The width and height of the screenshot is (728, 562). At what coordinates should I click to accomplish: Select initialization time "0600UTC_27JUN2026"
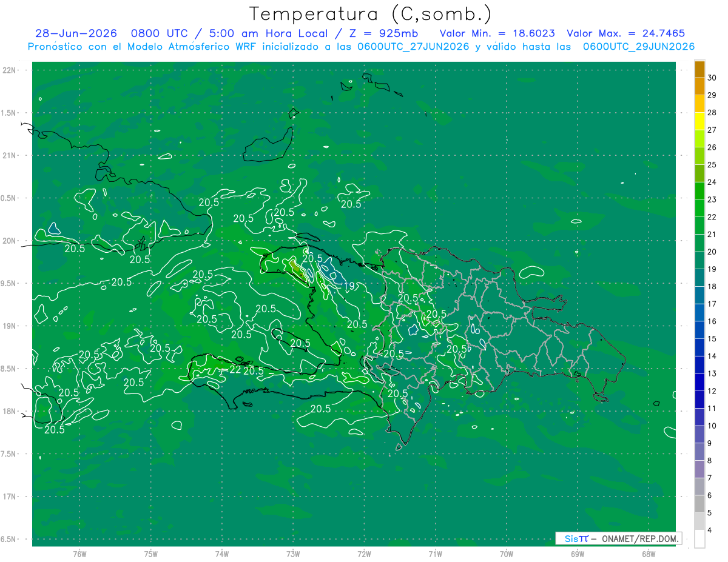point(413,47)
